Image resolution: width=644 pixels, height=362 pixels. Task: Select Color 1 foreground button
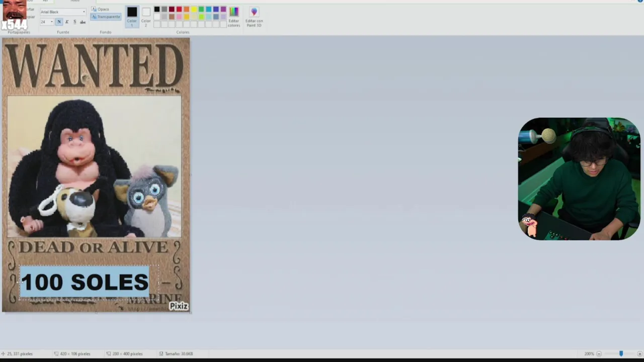coord(132,16)
